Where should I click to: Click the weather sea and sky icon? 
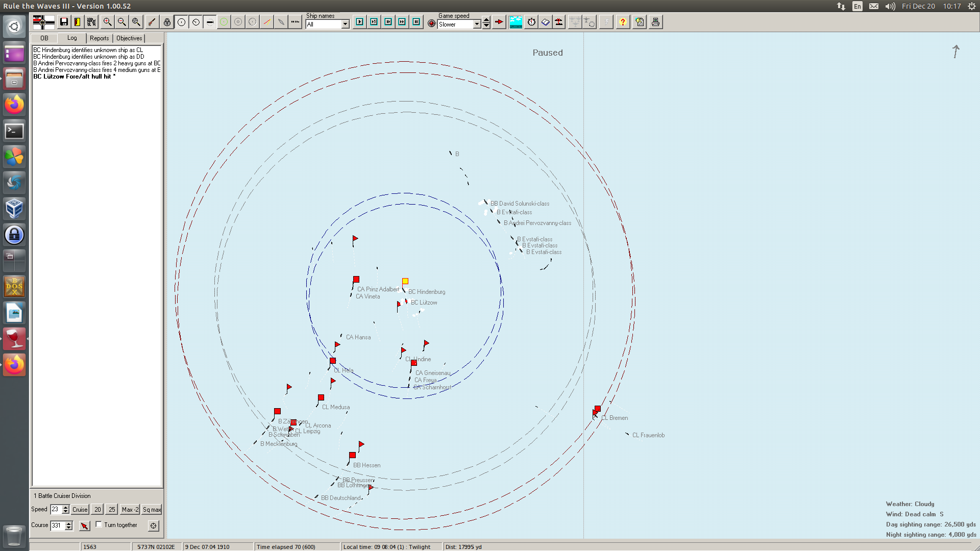coord(516,22)
